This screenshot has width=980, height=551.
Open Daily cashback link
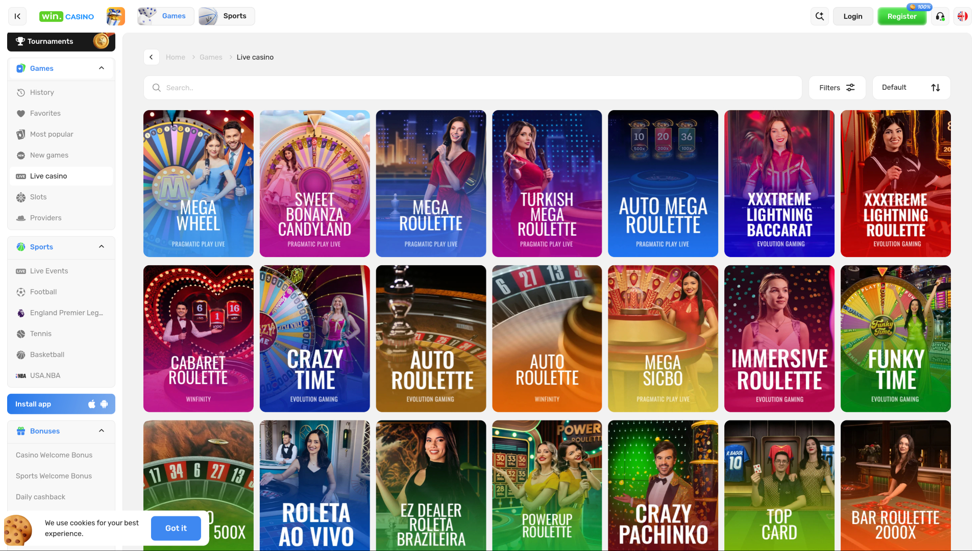40,497
